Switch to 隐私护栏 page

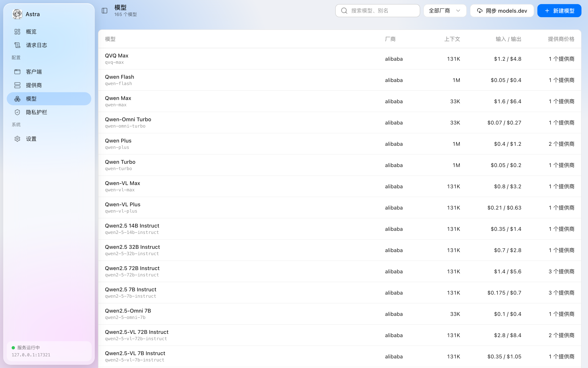click(49, 112)
